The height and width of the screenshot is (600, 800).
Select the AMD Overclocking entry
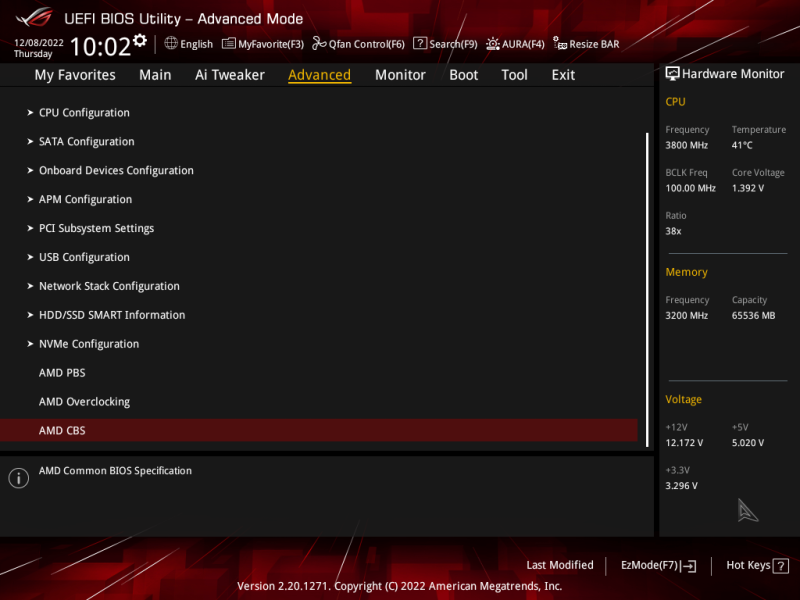84,401
